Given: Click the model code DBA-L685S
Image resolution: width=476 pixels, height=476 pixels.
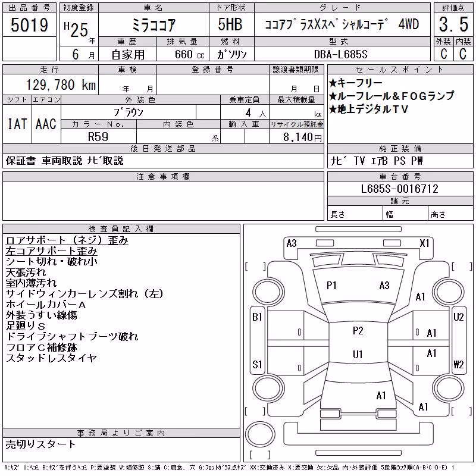Looking at the screenshot, I should pyautogui.click(x=340, y=54).
